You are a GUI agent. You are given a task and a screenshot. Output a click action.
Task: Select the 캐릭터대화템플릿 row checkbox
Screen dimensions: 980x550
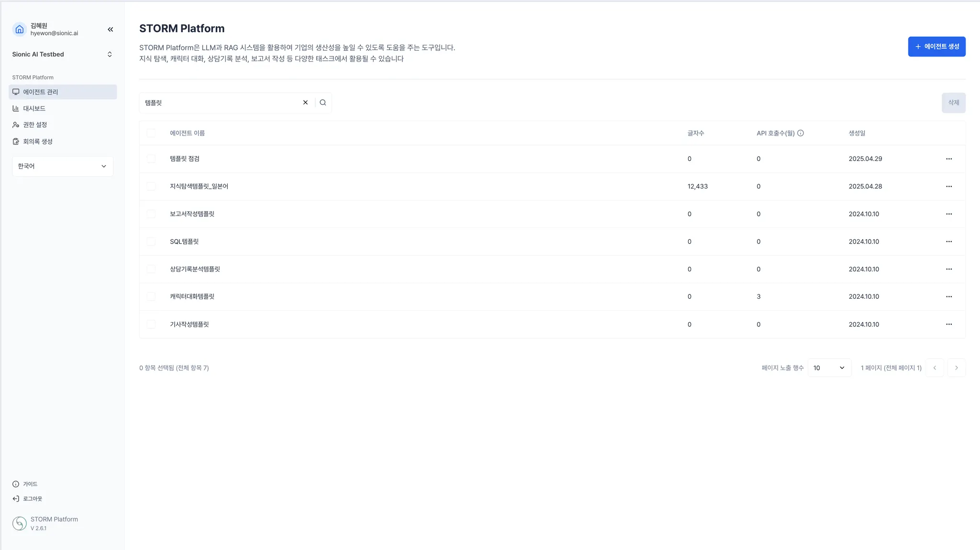pos(151,297)
